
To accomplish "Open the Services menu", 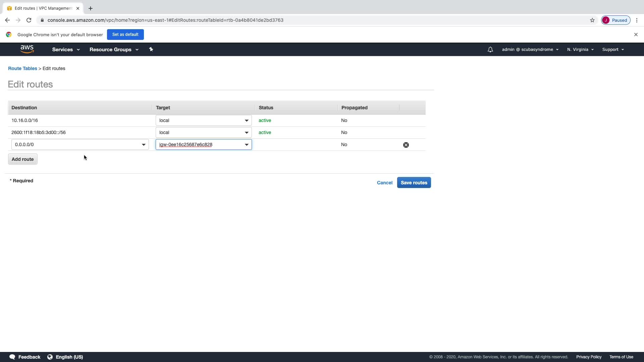I will click(66, 49).
